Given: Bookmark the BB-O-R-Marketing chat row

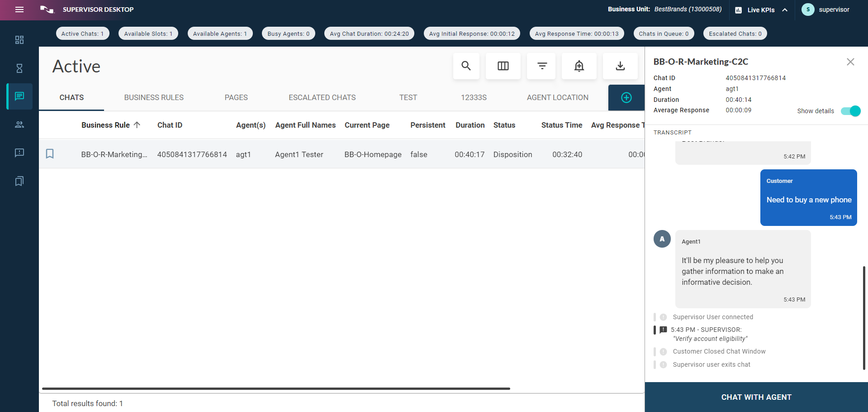Looking at the screenshot, I should click(x=50, y=154).
